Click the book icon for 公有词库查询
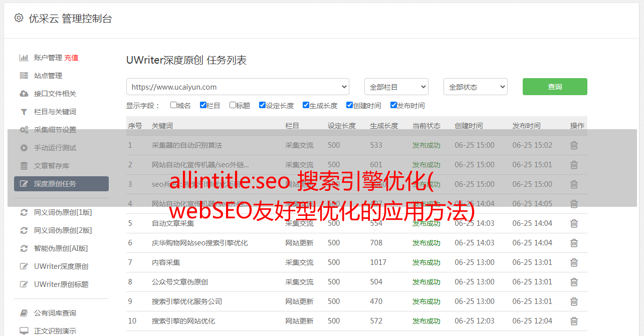The image size is (644, 336). click(24, 313)
